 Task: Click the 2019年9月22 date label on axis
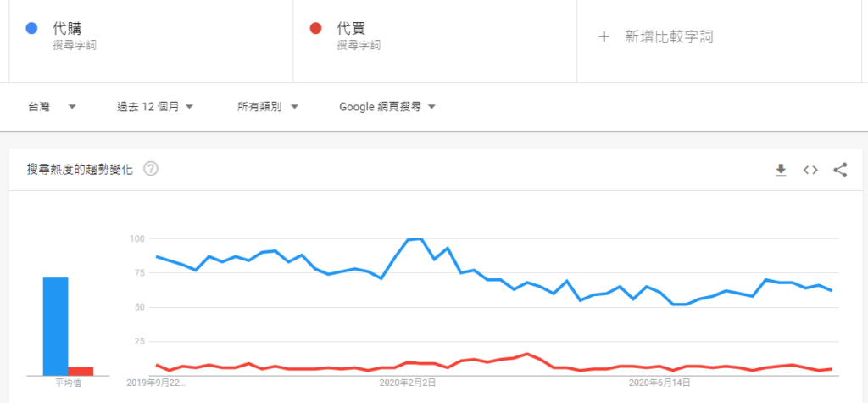coord(157,383)
